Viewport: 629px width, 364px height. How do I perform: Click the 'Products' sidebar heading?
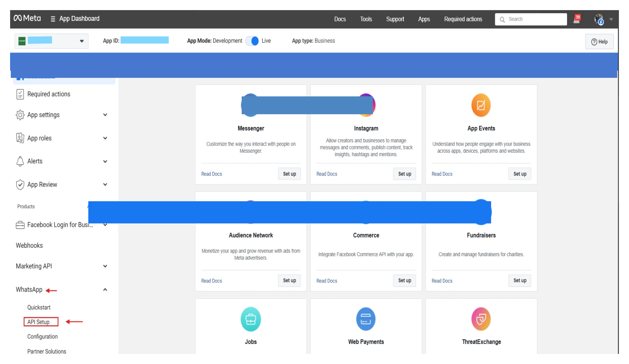click(26, 206)
